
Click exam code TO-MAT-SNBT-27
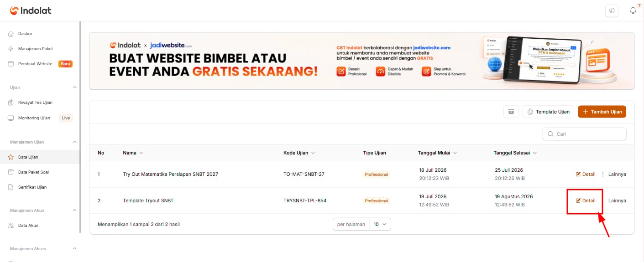pyautogui.click(x=304, y=174)
